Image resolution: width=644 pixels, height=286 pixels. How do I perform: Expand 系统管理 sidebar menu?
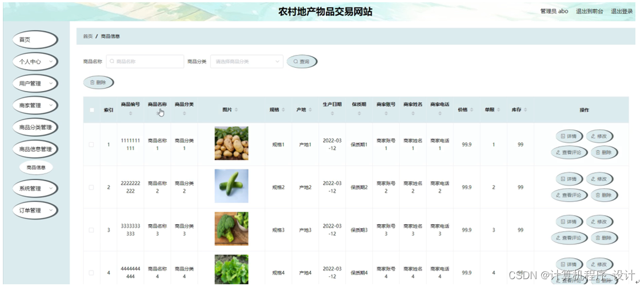pos(35,189)
